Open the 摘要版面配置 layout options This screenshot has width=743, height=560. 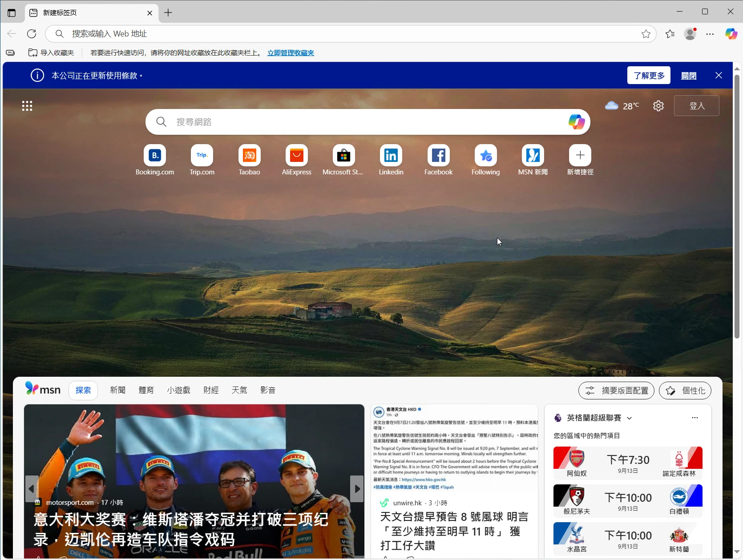click(616, 391)
